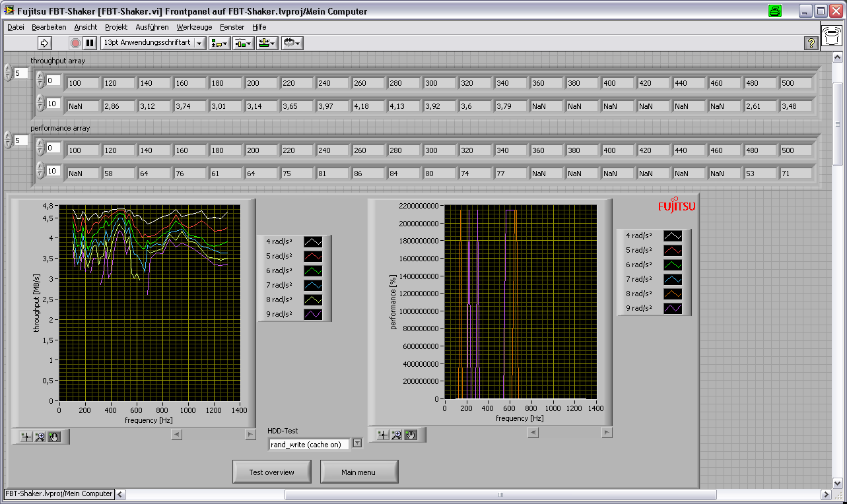The height and width of the screenshot is (504, 847).
Task: Click the Pause button in the toolbar
Action: point(90,43)
